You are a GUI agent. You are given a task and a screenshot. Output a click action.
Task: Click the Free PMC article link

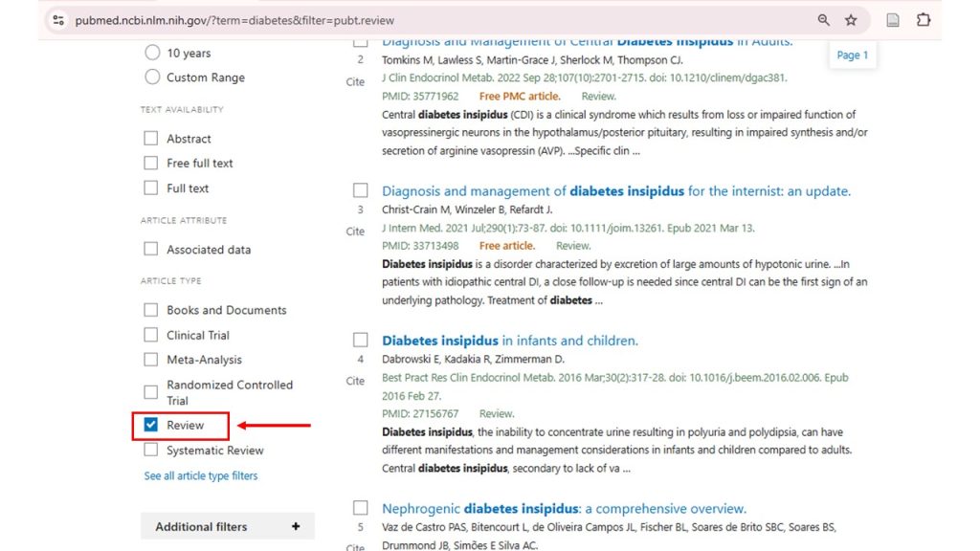click(x=520, y=96)
